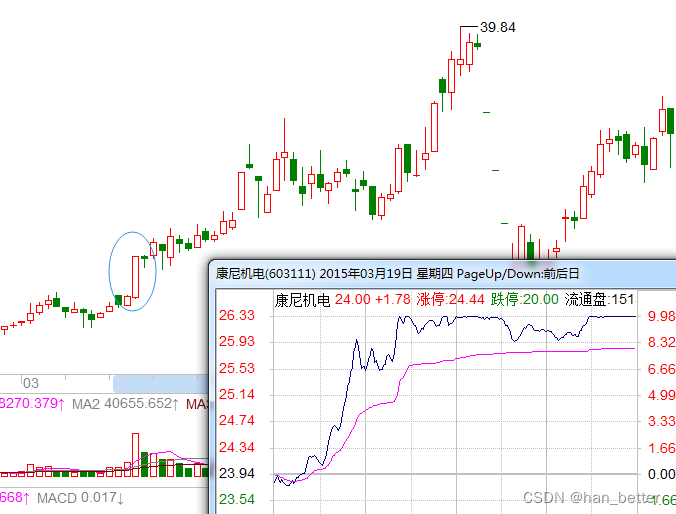Click the 39.84 peak price label

[x=498, y=27]
